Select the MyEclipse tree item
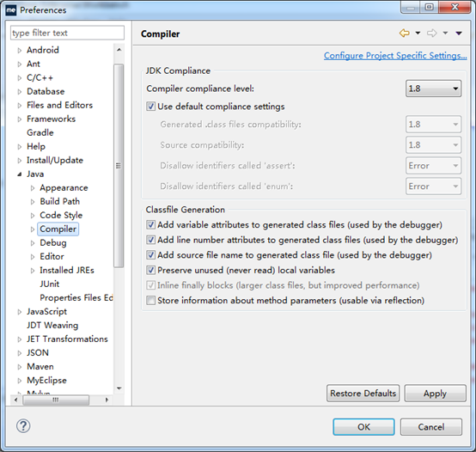Image resolution: width=476 pixels, height=452 pixels. point(46,381)
